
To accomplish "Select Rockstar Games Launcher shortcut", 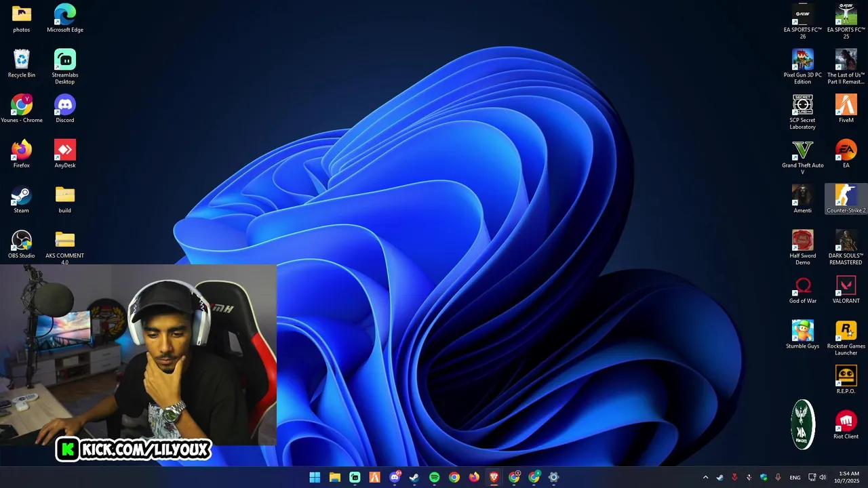I will (x=846, y=338).
